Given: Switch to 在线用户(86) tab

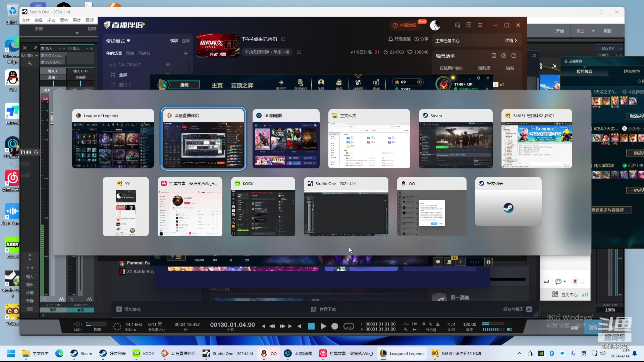Looking at the screenshot, I should point(451,68).
